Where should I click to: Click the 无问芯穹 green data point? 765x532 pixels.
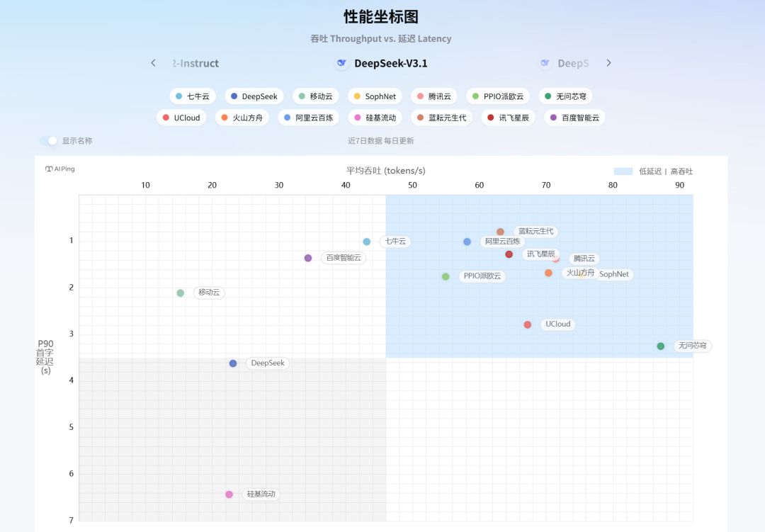(661, 346)
